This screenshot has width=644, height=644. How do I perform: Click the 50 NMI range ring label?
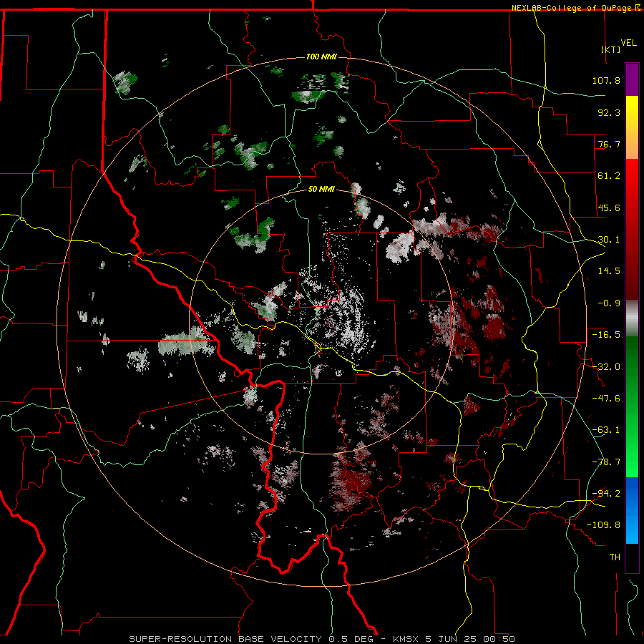(321, 190)
